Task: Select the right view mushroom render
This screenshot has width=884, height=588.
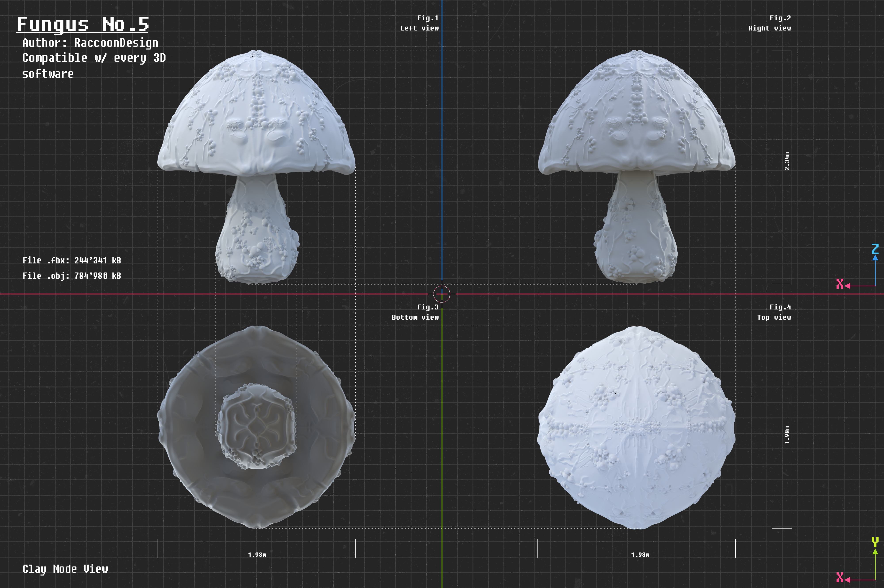Action: click(636, 167)
